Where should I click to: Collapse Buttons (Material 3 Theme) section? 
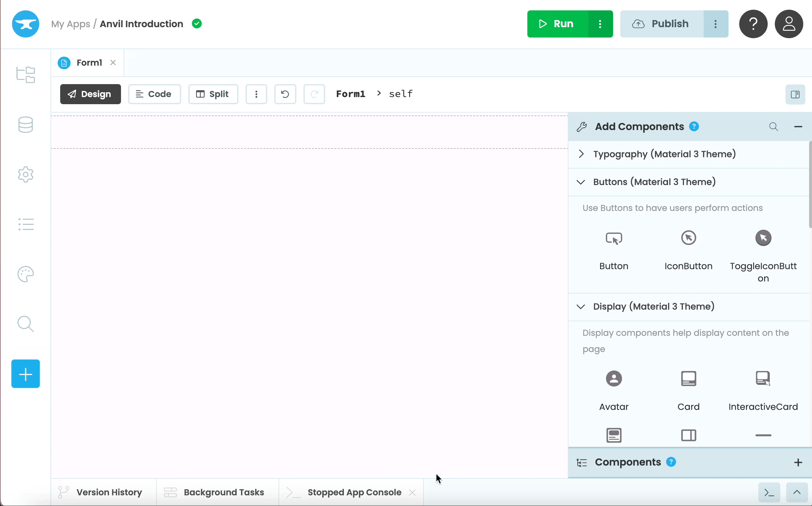tap(688, 182)
